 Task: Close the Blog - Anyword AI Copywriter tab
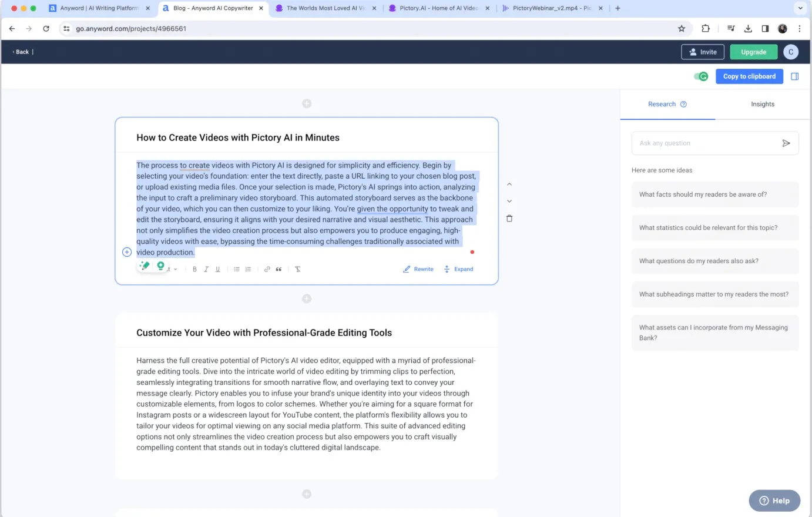coord(261,8)
